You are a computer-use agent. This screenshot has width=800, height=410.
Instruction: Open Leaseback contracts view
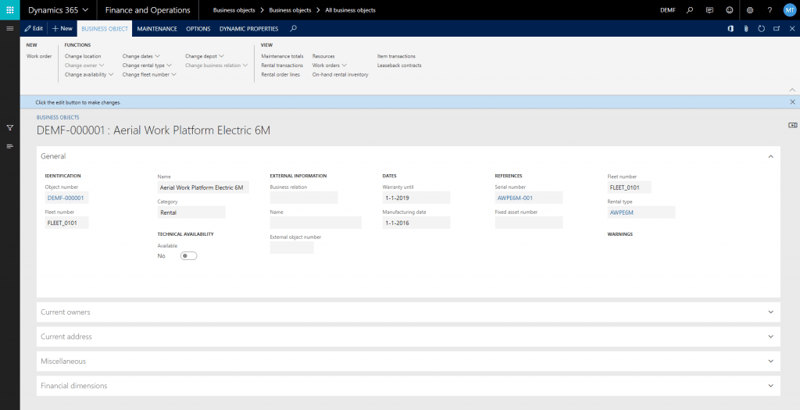(x=399, y=65)
